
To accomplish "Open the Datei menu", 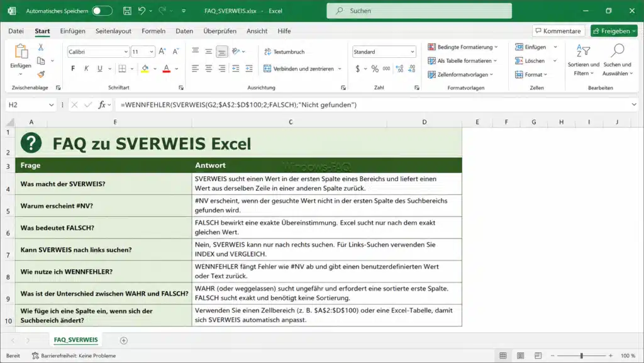I will click(16, 31).
